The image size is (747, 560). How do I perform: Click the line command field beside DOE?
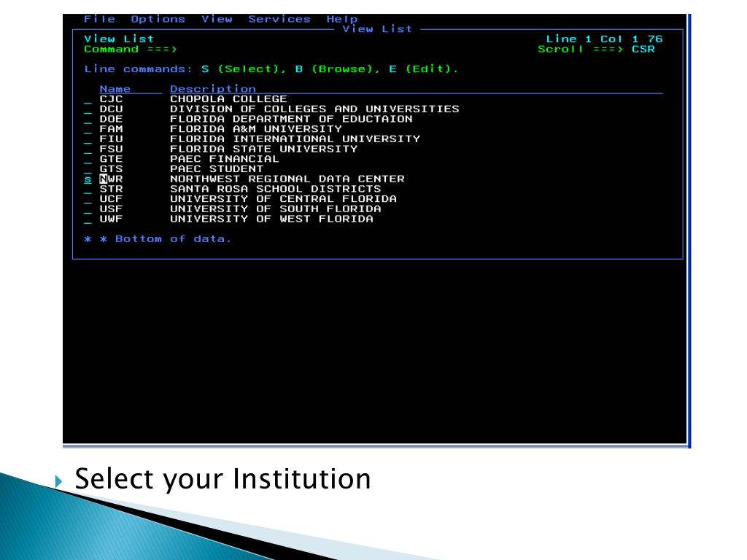click(x=88, y=120)
